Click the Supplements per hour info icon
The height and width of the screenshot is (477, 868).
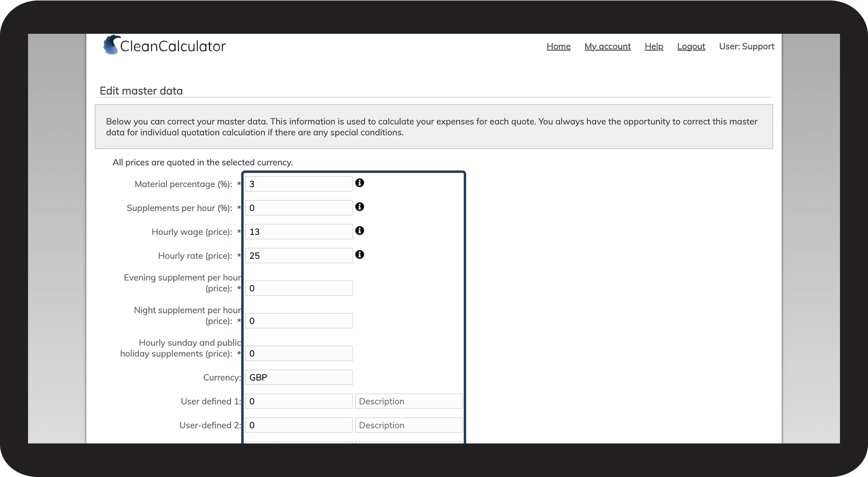point(360,207)
